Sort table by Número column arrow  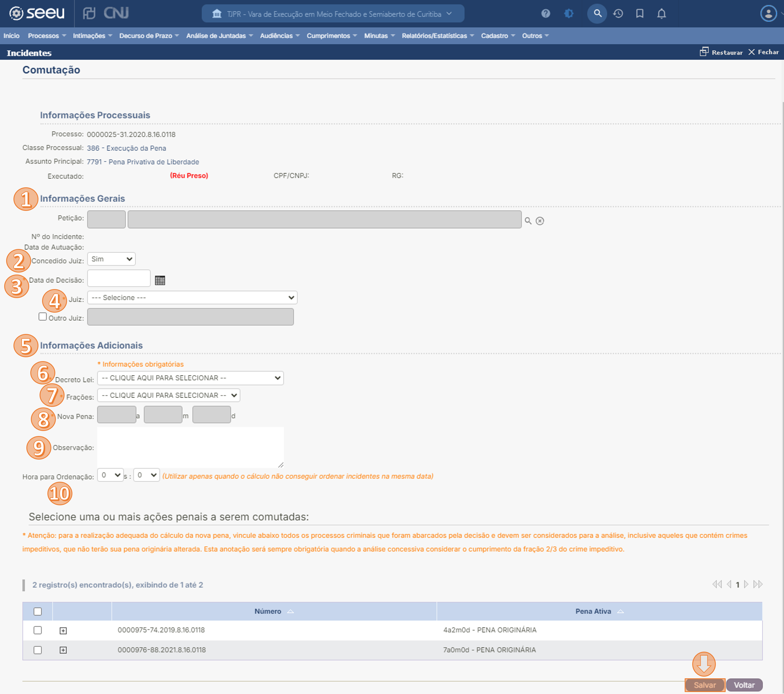point(290,611)
